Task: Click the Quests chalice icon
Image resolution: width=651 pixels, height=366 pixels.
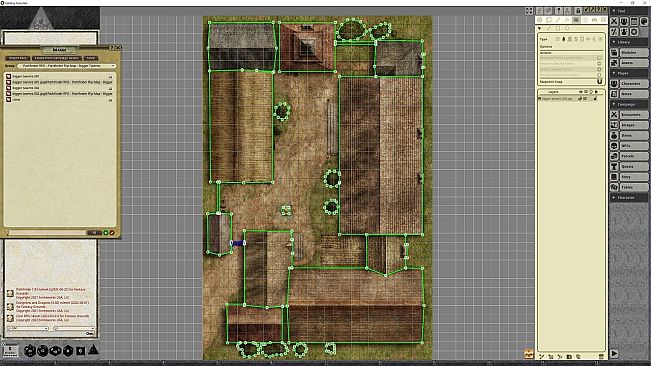Action: tap(614, 166)
